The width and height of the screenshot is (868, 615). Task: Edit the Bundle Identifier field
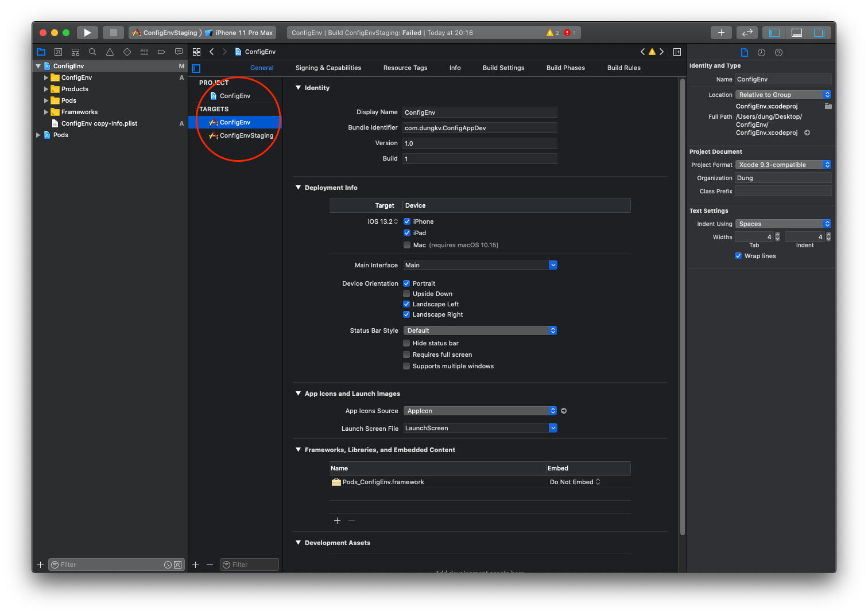480,128
